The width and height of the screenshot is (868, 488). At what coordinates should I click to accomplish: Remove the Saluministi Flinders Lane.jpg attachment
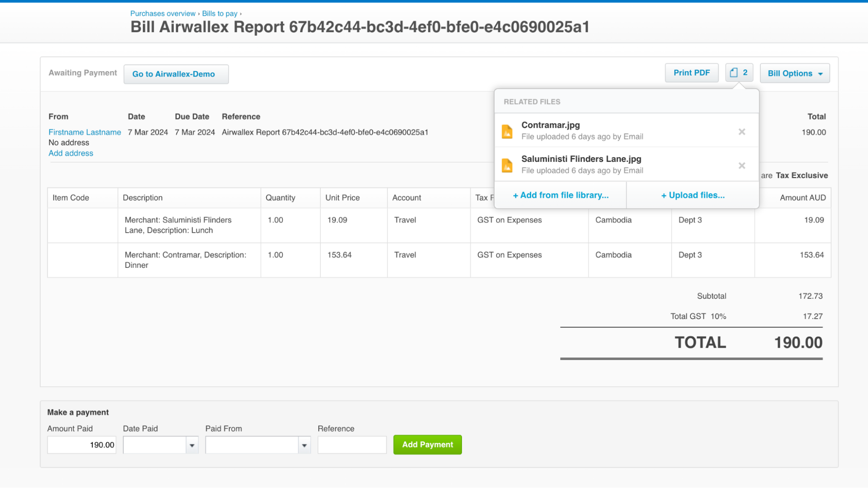point(742,165)
